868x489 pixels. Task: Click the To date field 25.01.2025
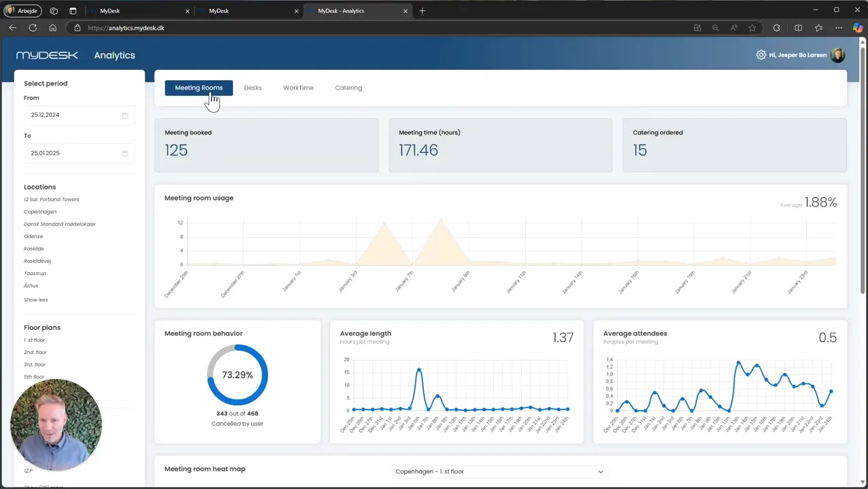point(79,153)
